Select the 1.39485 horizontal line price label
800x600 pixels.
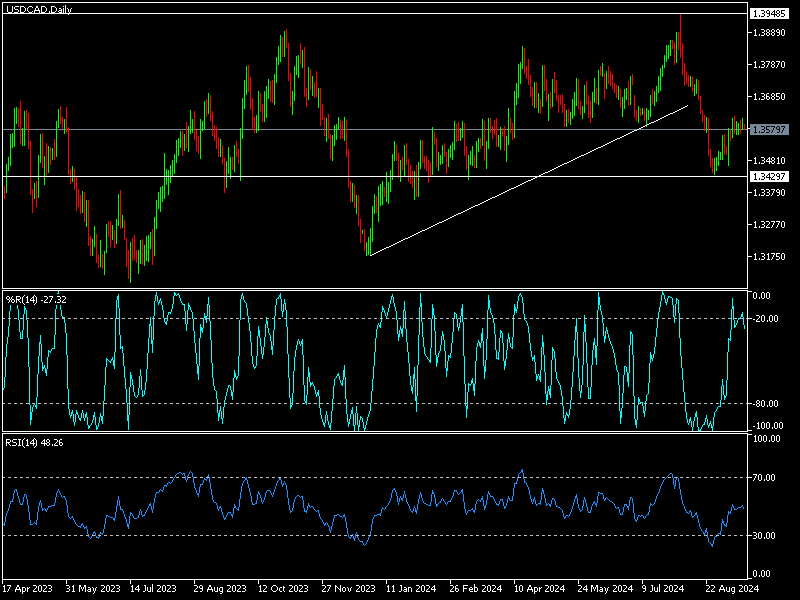tap(769, 14)
